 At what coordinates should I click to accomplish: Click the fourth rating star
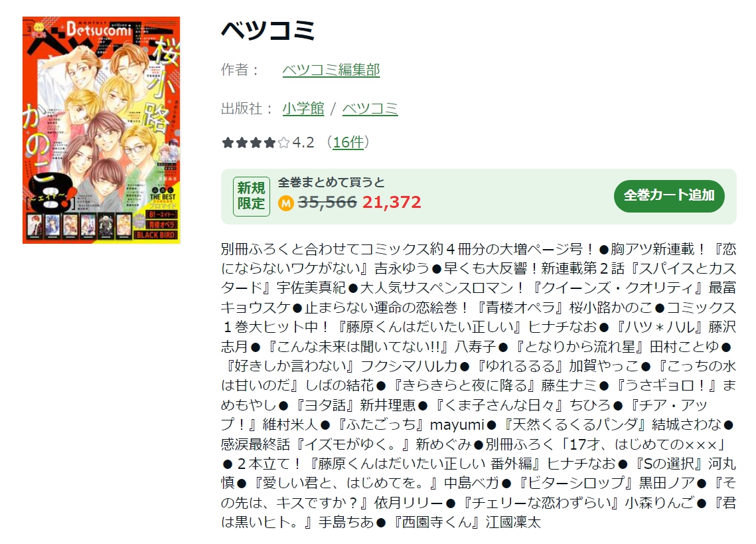coord(269,143)
